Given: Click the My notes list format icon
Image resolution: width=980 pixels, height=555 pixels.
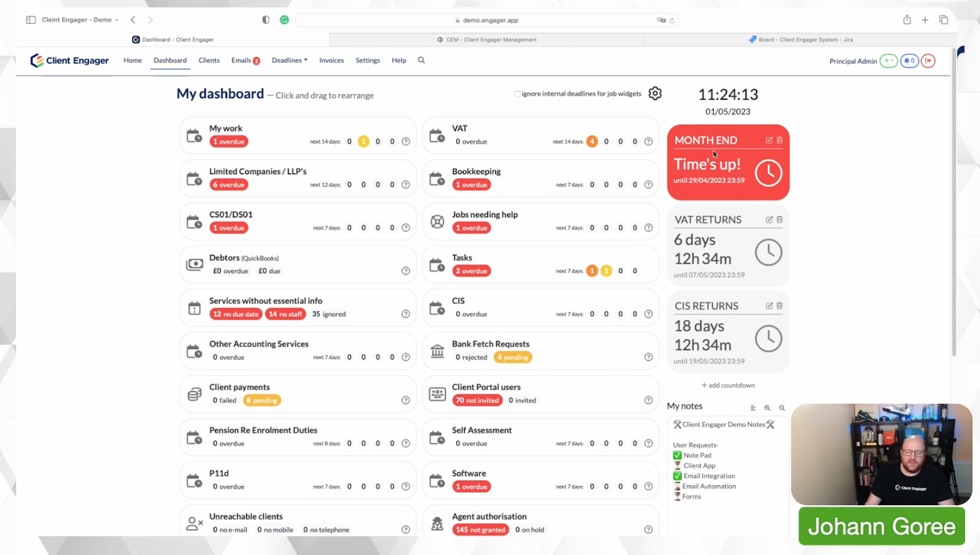Looking at the screenshot, I should 753,408.
